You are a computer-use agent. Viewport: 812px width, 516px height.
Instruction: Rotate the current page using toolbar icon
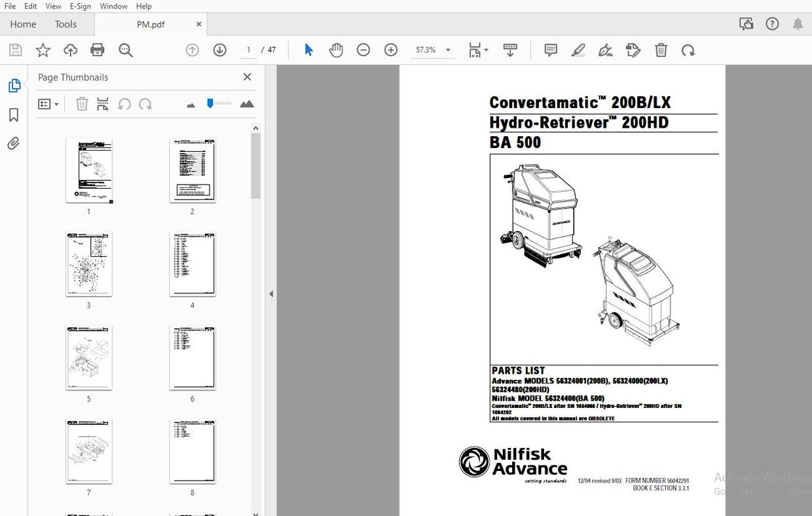[x=688, y=50]
